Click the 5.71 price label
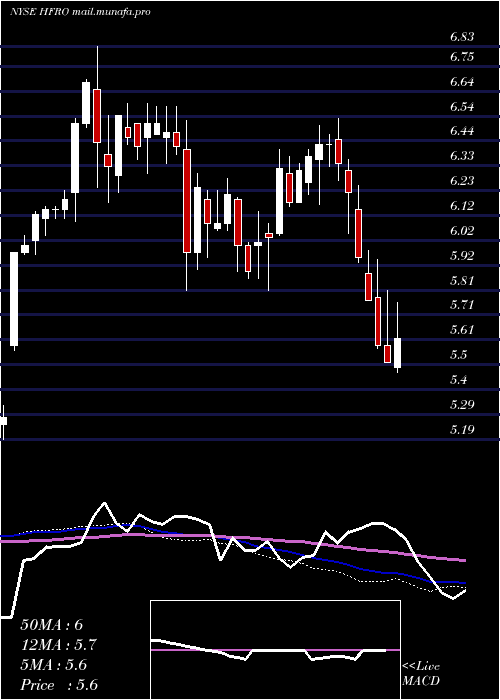Viewport: 500px width, 700px height. [462, 305]
